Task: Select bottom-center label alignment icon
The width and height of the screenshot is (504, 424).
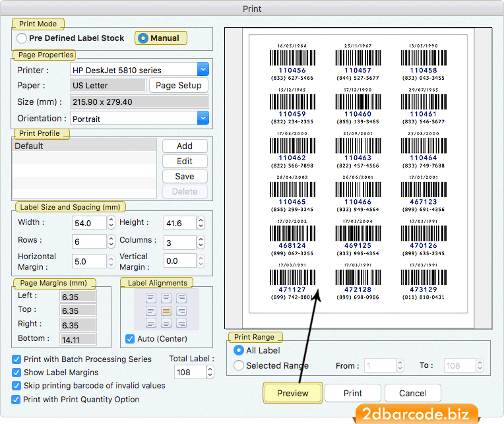Action: [x=166, y=323]
